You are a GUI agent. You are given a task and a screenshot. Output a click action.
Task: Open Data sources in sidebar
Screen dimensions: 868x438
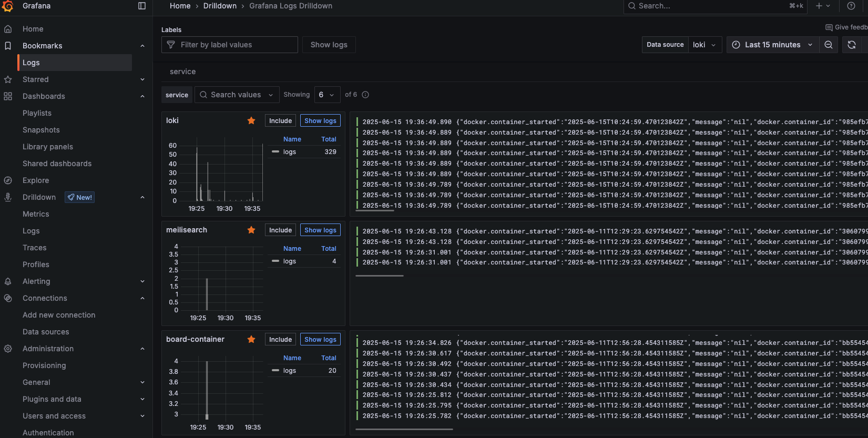pyautogui.click(x=46, y=332)
